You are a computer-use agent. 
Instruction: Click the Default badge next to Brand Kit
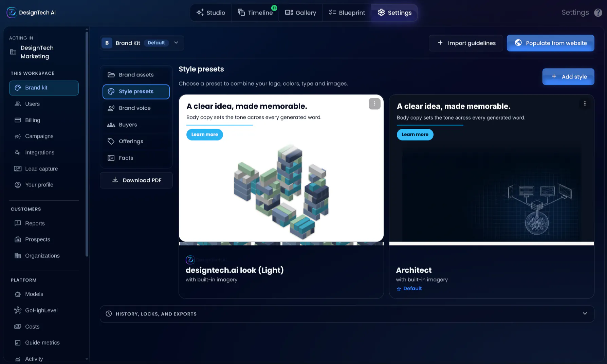click(156, 43)
